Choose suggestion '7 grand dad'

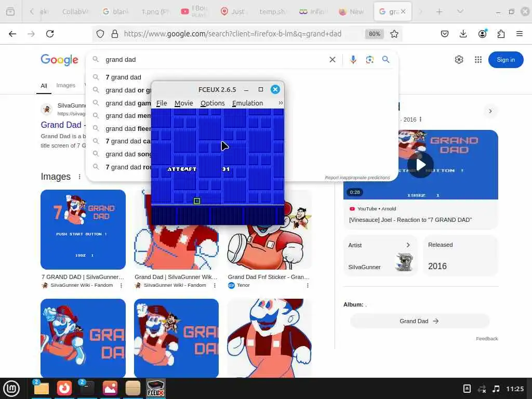[x=123, y=77]
